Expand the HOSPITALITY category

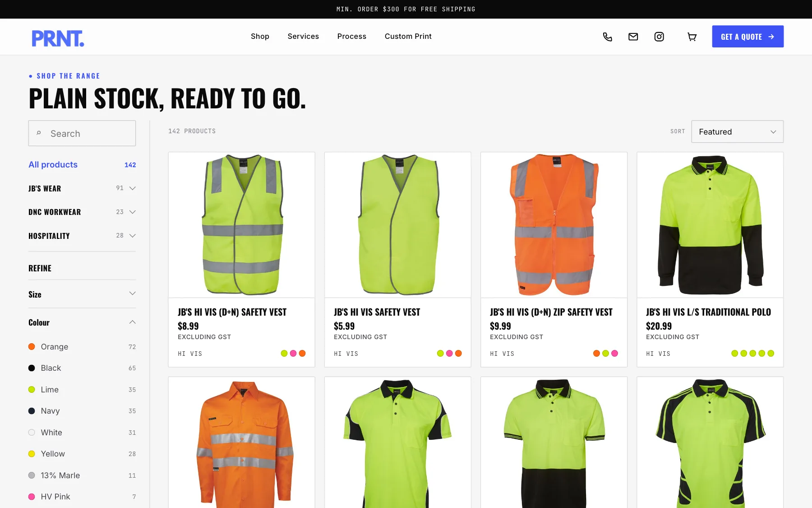point(82,236)
